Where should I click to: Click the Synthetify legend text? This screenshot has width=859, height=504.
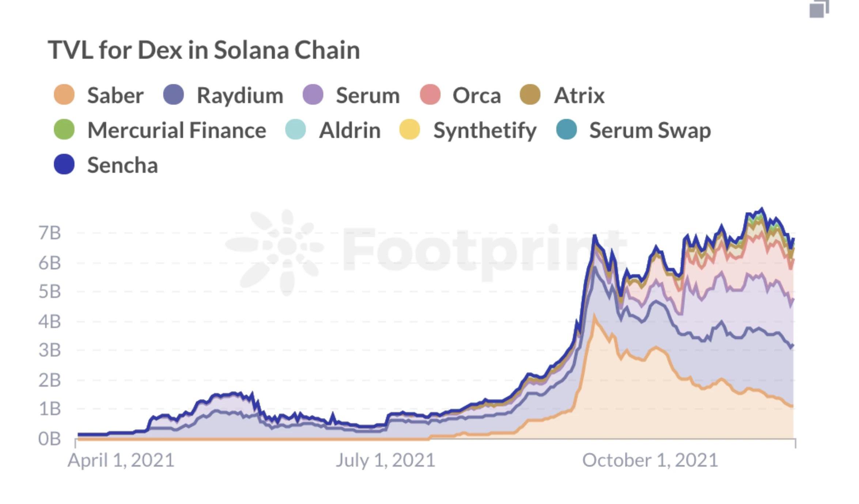point(485,131)
